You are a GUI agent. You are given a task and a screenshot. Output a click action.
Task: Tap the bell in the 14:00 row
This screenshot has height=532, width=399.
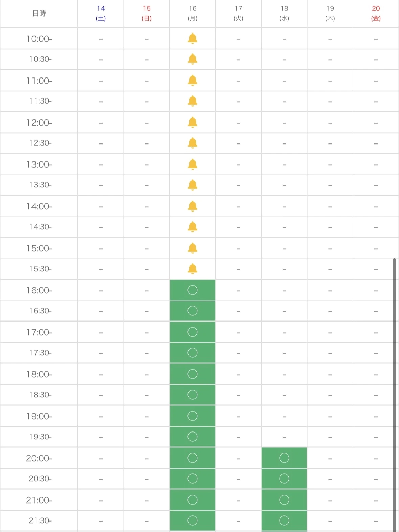[x=192, y=206]
